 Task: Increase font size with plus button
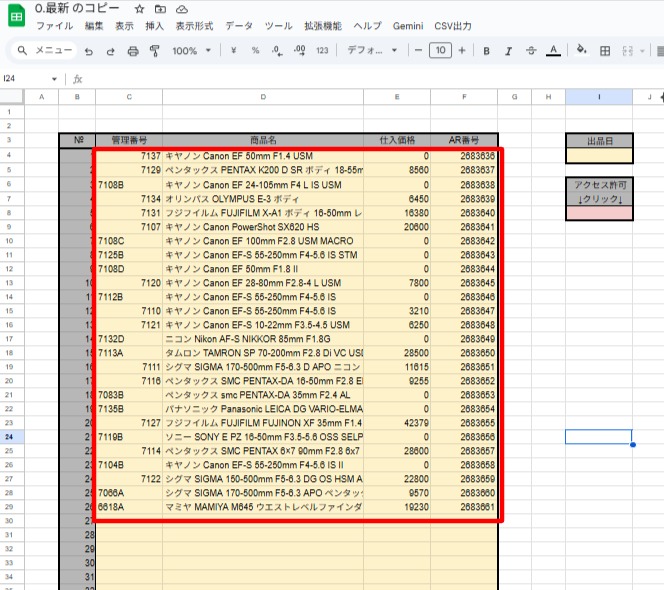tap(461, 51)
